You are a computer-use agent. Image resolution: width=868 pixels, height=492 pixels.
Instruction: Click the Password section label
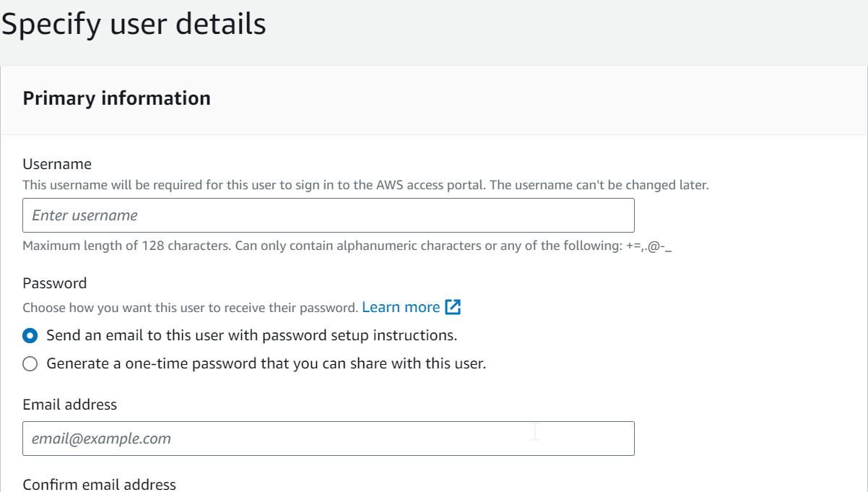[x=55, y=282]
